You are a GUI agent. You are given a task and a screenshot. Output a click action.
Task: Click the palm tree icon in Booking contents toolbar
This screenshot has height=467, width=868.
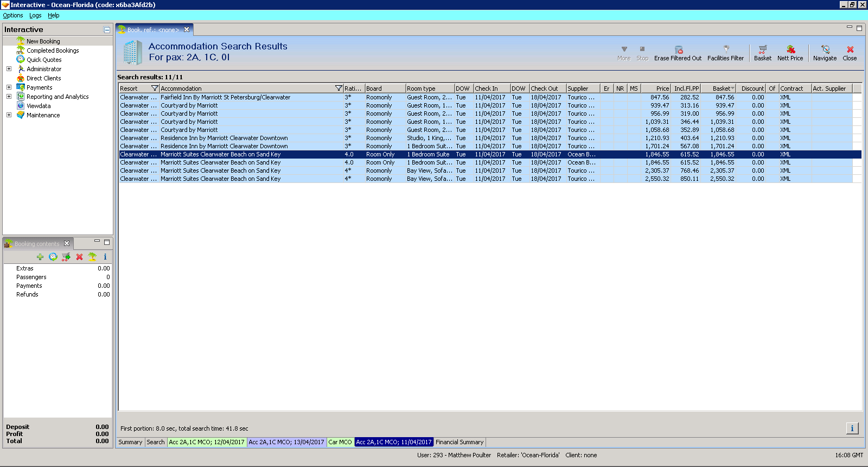tap(92, 257)
